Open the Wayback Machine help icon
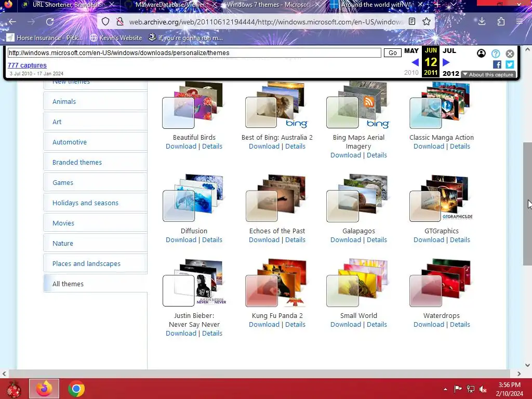Image resolution: width=532 pixels, height=399 pixels. point(496,54)
